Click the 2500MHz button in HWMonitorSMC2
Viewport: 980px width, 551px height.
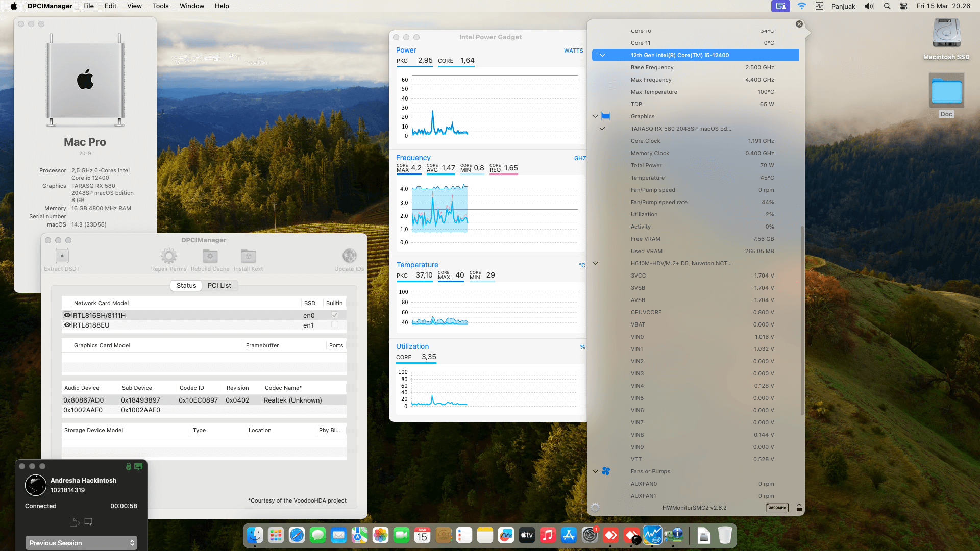777,508
